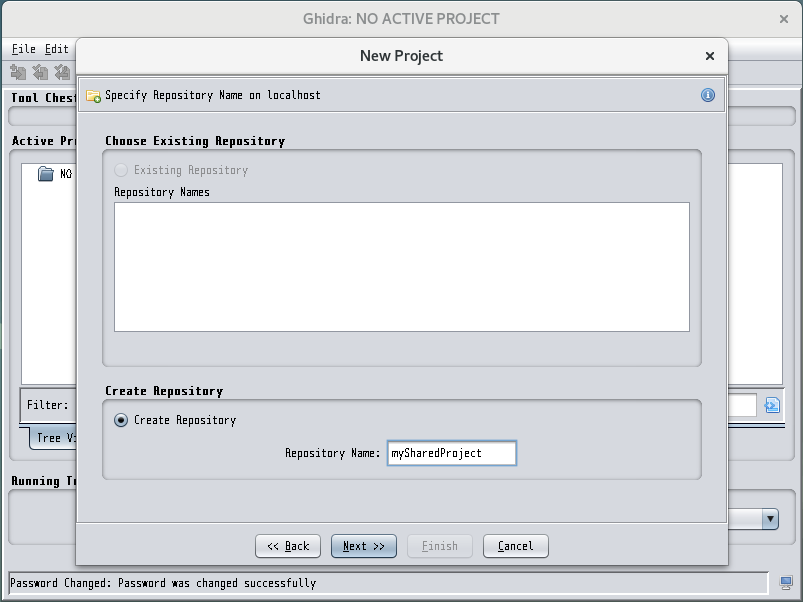Click the second toolbar arrow icon
803x602 pixels.
tap(40, 73)
